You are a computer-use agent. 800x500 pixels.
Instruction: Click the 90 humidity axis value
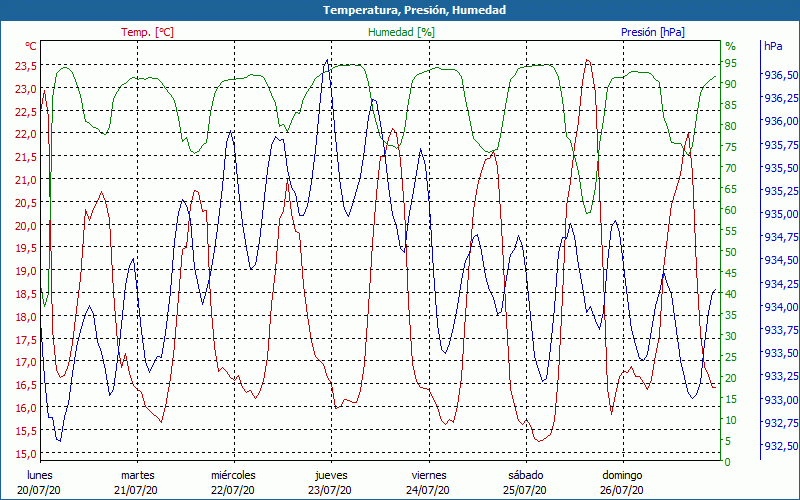click(x=731, y=84)
